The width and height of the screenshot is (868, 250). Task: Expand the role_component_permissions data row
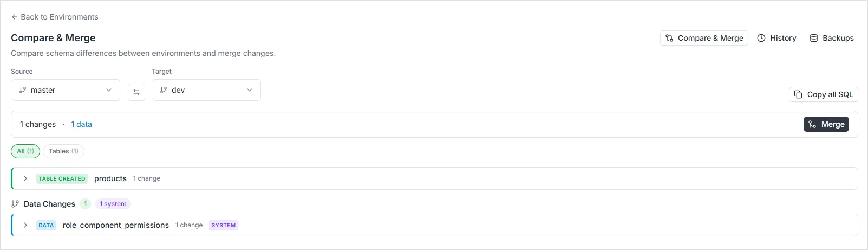point(25,225)
